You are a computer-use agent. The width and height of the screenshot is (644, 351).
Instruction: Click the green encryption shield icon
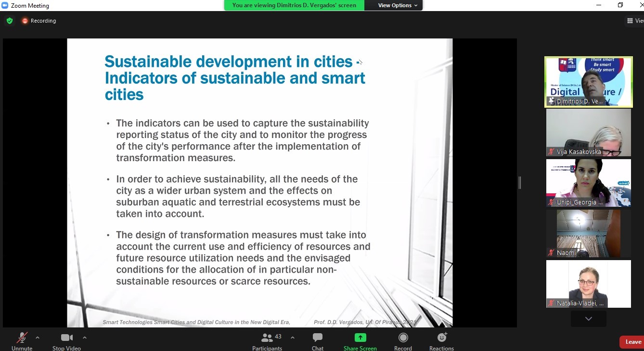pyautogui.click(x=10, y=21)
